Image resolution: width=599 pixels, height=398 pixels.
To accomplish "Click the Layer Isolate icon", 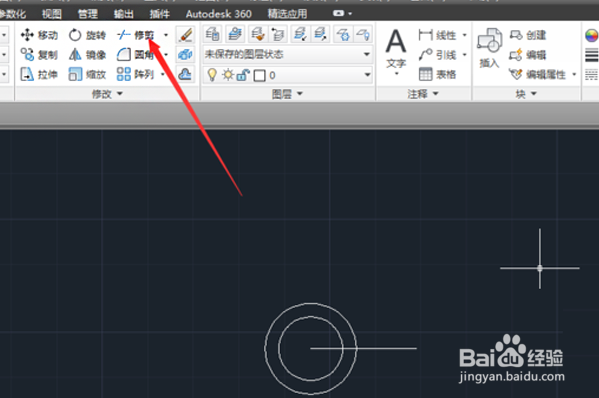I will 300,34.
